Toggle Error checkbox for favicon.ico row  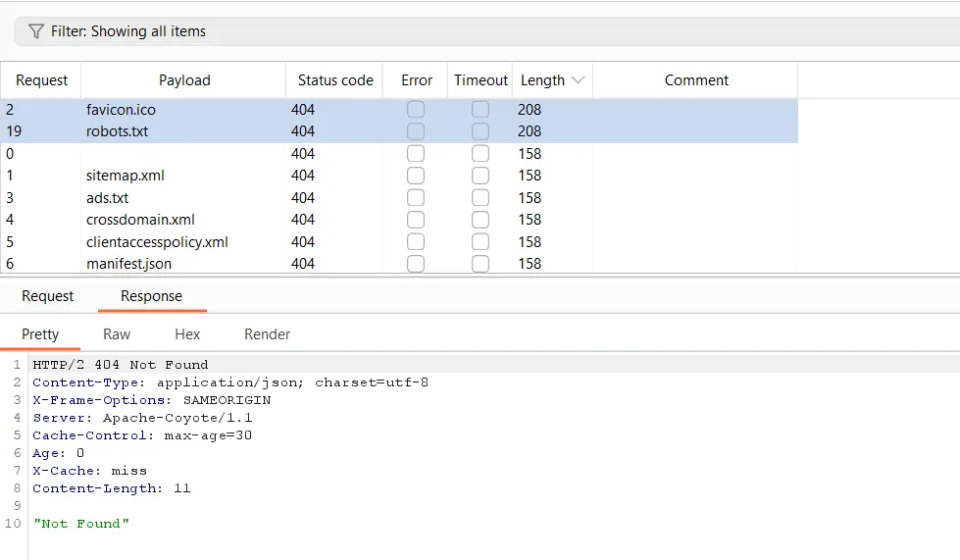[x=416, y=110]
